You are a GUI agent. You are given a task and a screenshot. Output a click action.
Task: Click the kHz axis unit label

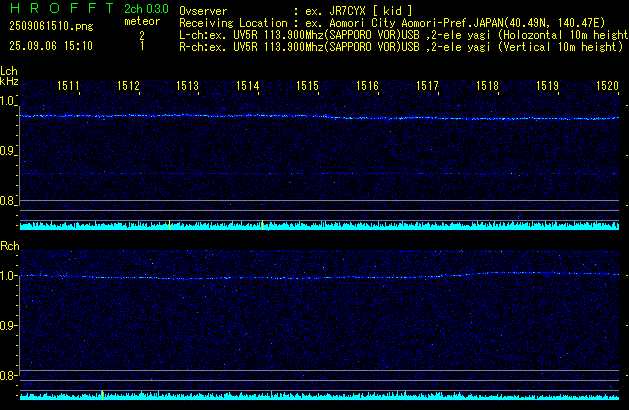coord(9,81)
